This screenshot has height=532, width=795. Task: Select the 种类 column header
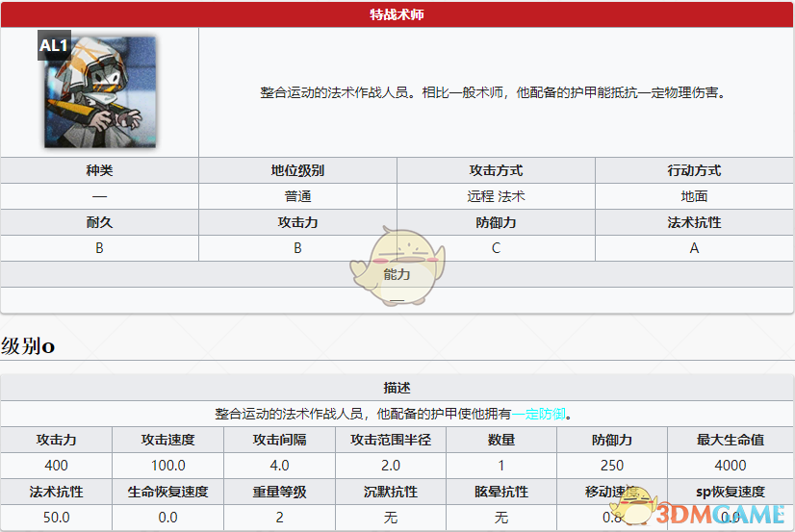point(99,170)
